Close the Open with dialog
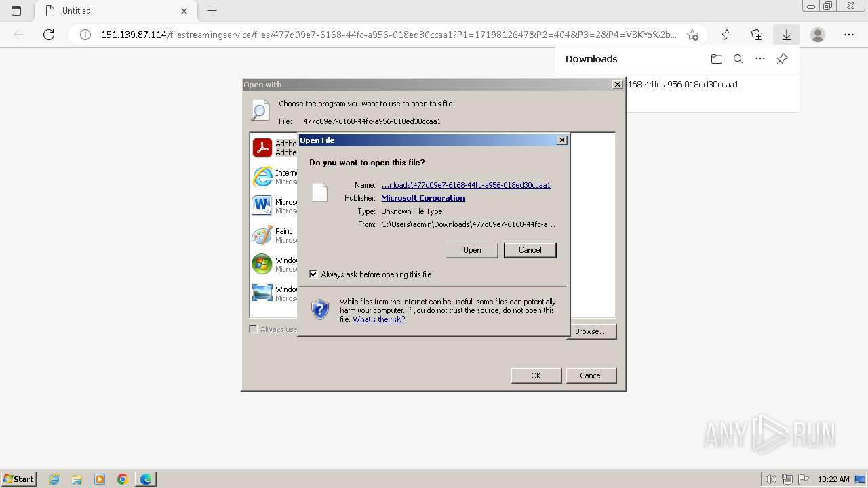Screen dimensions: 868x488 tap(617, 85)
